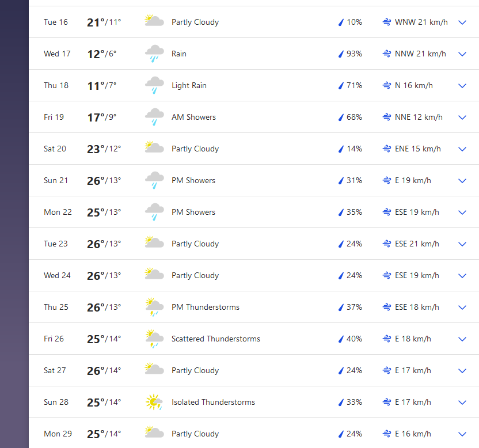Click the sunny storm icon for Sun 28
This screenshot has height=448, width=479.
point(154,402)
